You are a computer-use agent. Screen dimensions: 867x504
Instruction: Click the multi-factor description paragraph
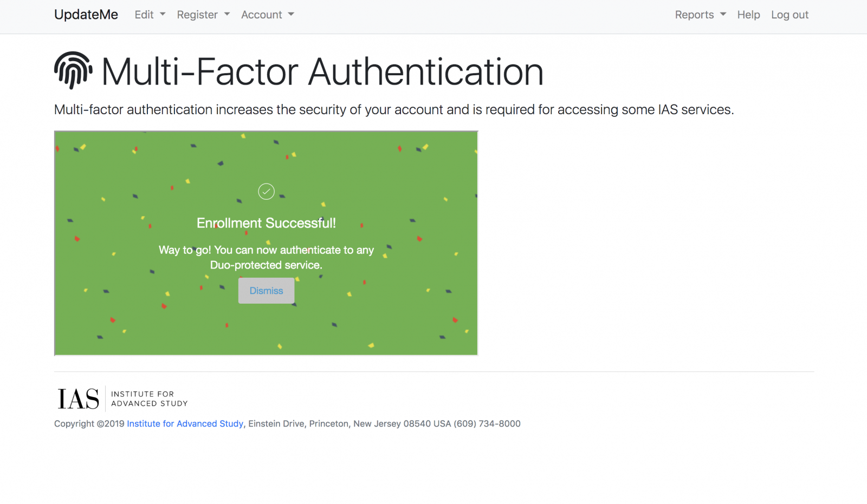point(393,110)
